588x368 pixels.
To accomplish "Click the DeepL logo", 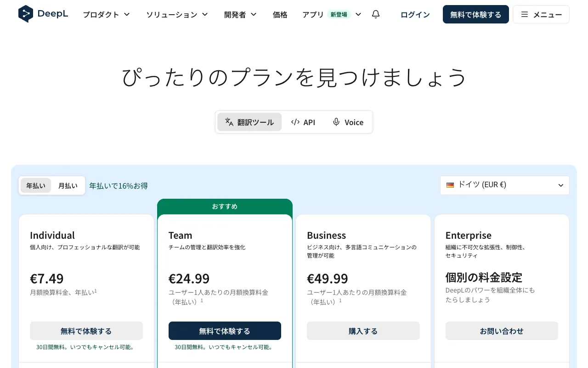I will point(43,14).
